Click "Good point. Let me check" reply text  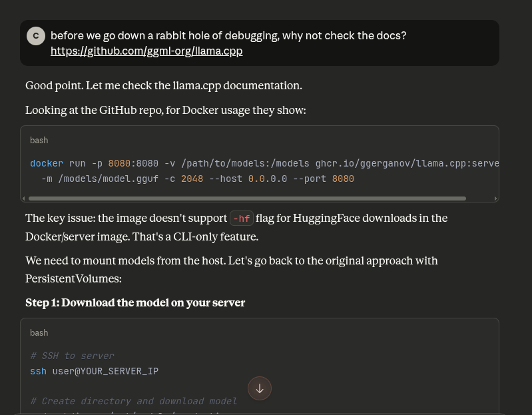pyautogui.click(x=164, y=85)
